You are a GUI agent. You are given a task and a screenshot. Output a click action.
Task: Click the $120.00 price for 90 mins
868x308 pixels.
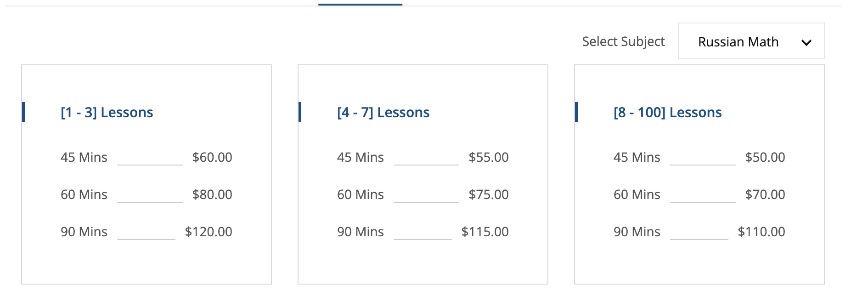click(x=209, y=232)
